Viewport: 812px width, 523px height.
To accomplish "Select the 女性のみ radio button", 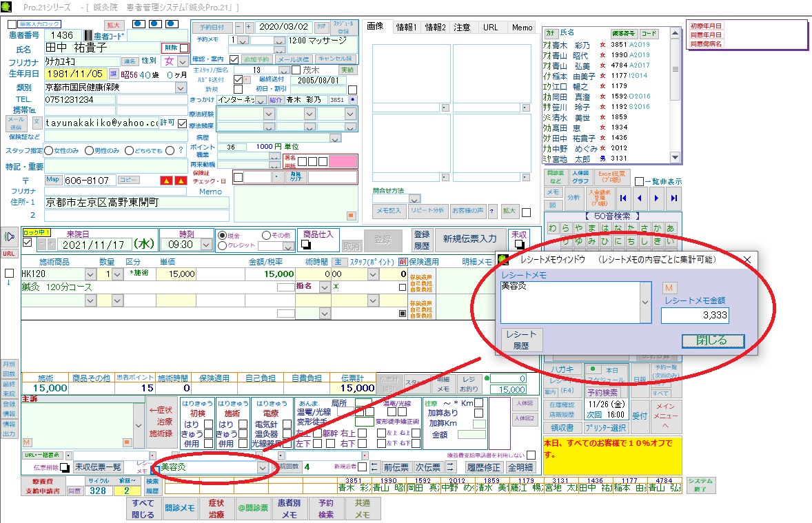I will pos(49,150).
